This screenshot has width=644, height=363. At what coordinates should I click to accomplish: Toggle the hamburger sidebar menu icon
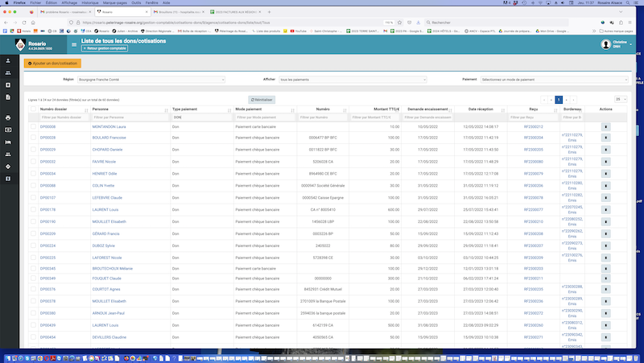(x=74, y=44)
